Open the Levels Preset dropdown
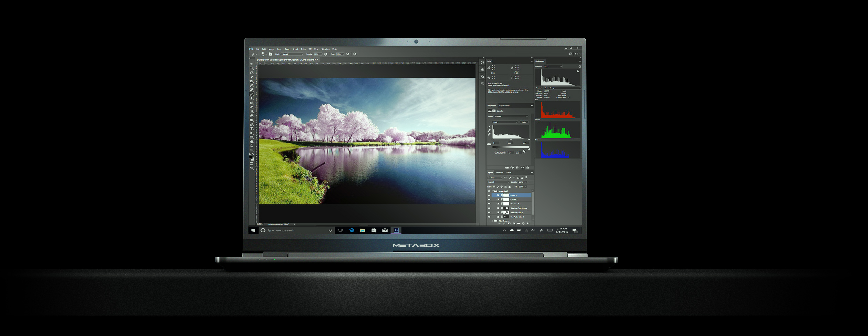Image resolution: width=868 pixels, height=336 pixels. coord(511,116)
